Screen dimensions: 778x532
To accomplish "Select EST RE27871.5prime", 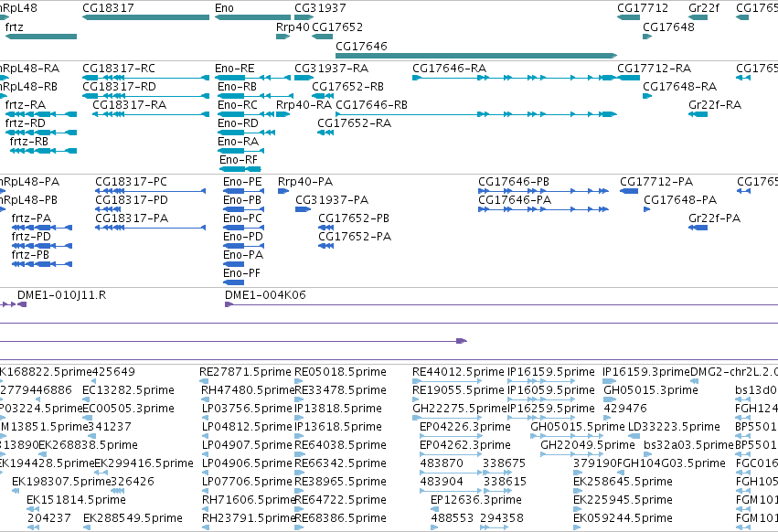I will tap(204, 381).
